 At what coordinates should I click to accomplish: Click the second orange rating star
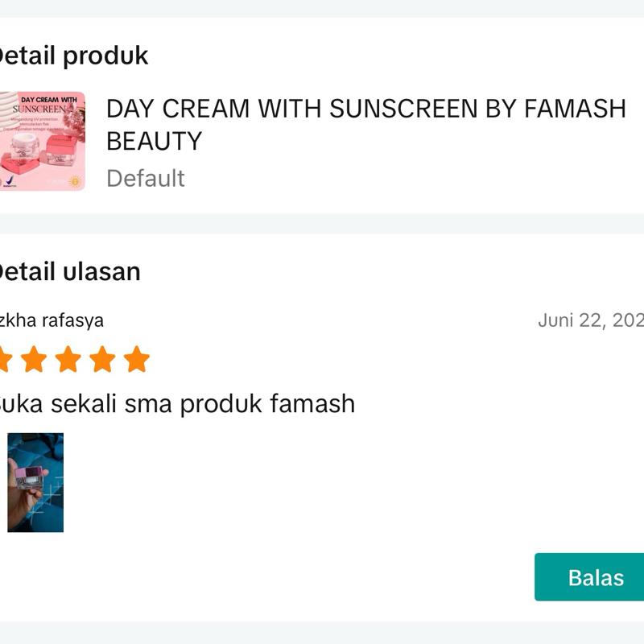click(33, 359)
